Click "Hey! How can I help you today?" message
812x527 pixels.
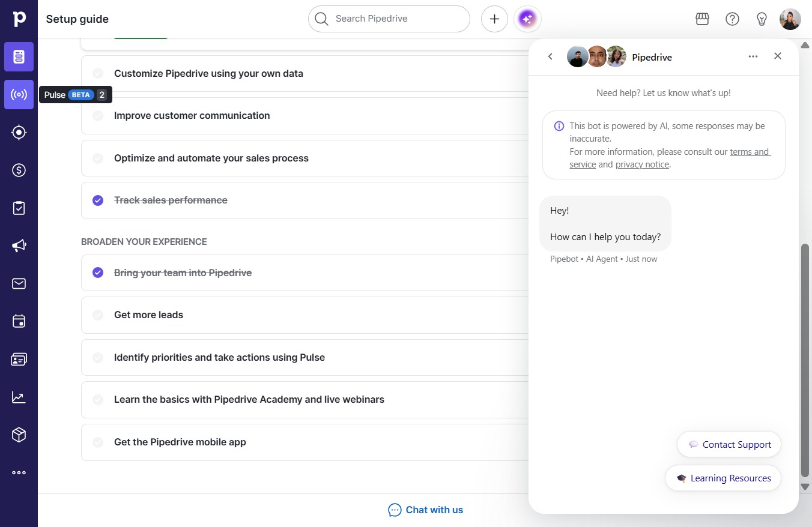pos(605,224)
